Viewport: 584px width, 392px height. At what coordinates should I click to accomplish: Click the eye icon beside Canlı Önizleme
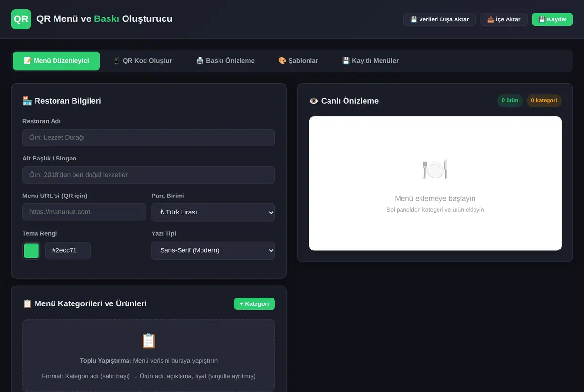point(314,101)
